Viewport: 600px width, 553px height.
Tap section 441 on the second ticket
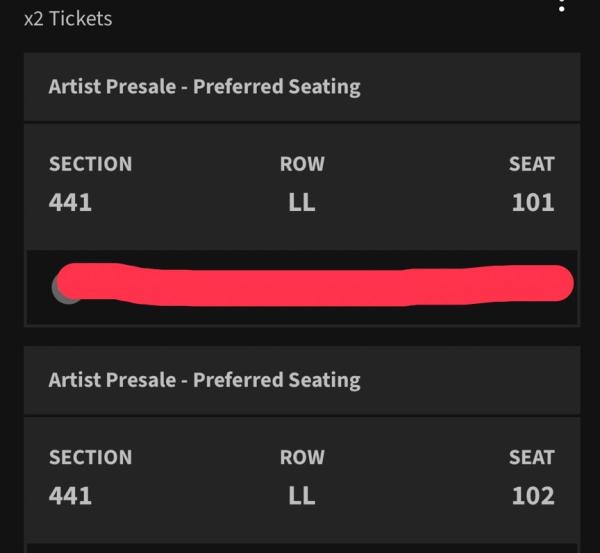click(70, 496)
